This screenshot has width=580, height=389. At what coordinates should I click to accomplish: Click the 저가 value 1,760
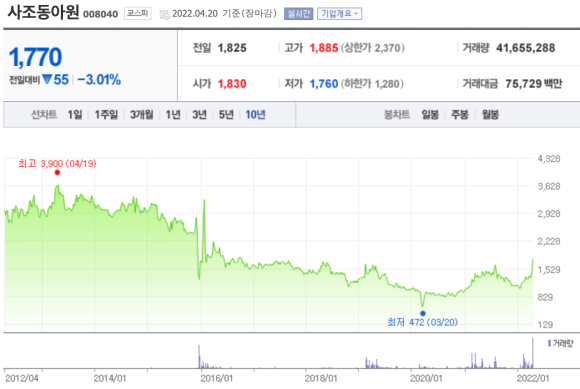(324, 84)
